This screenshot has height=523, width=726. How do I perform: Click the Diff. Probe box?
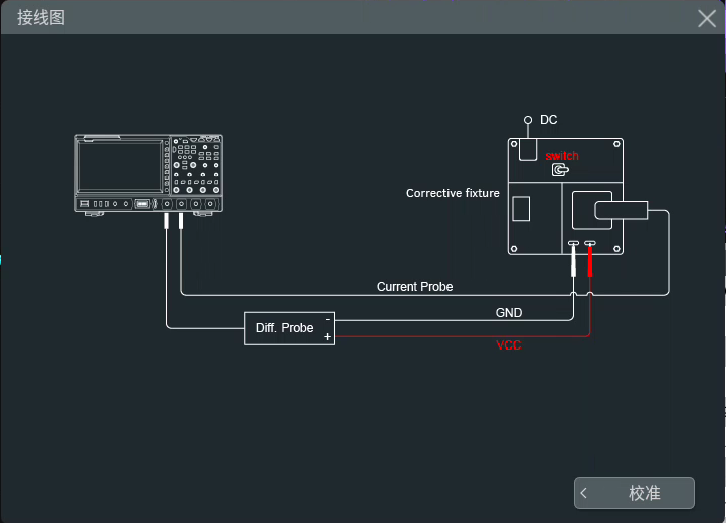[289, 328]
